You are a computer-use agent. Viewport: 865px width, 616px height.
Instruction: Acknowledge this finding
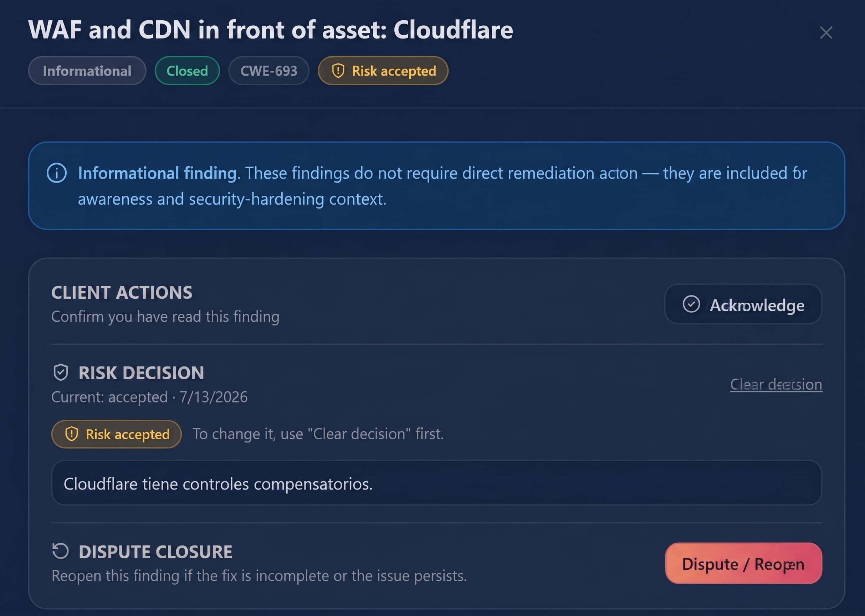743,304
